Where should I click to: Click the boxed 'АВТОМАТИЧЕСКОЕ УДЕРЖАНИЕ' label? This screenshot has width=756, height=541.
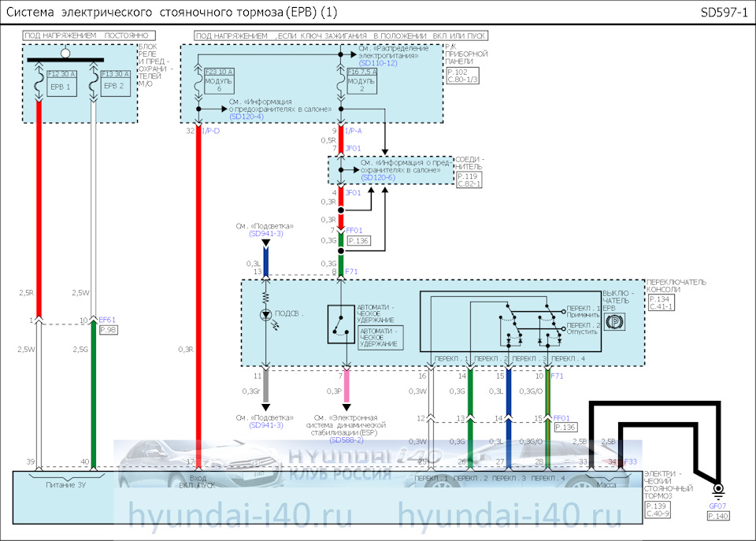click(x=381, y=338)
